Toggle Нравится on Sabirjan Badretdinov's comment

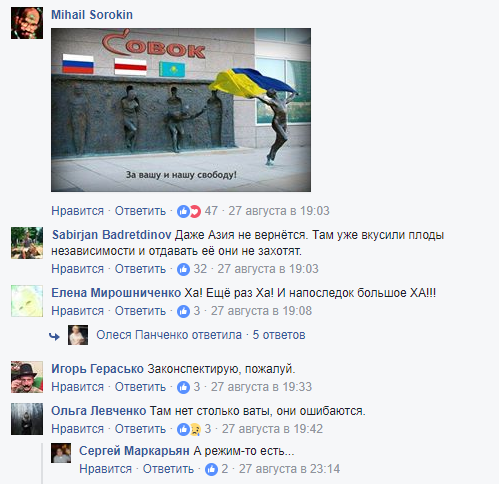pos(77,269)
